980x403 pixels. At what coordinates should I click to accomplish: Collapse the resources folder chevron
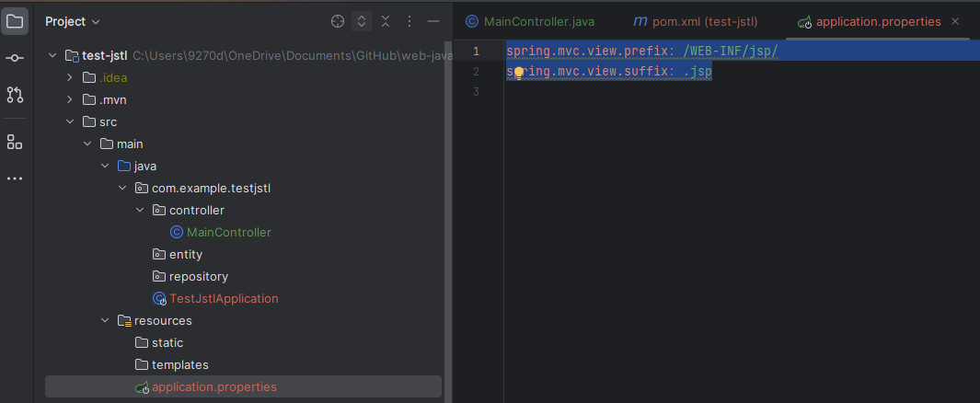click(105, 320)
